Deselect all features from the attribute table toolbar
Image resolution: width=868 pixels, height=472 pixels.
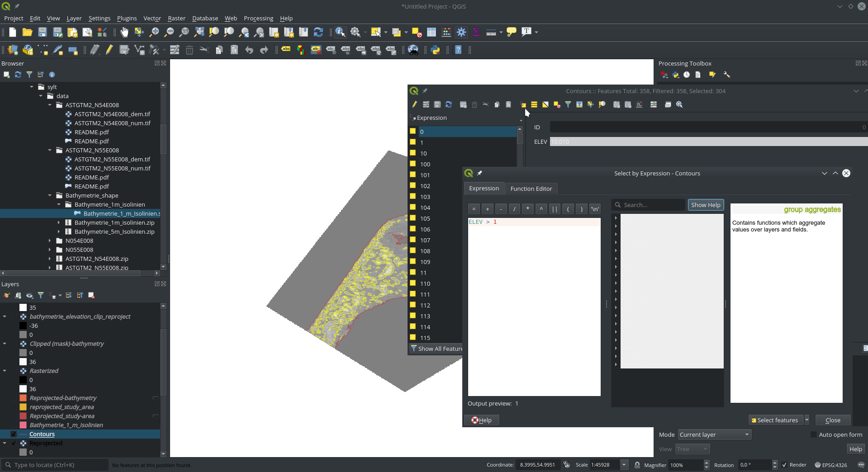[x=556, y=104]
